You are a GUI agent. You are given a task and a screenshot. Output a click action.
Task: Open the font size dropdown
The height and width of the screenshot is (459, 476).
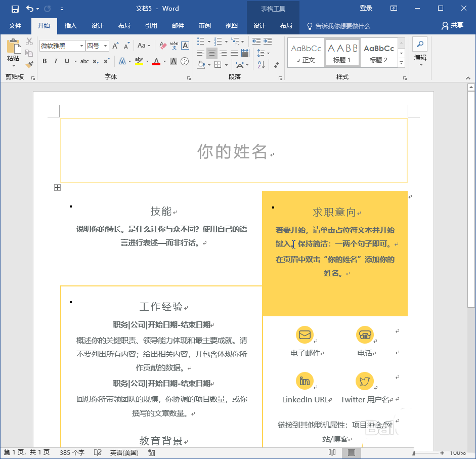pyautogui.click(x=106, y=46)
